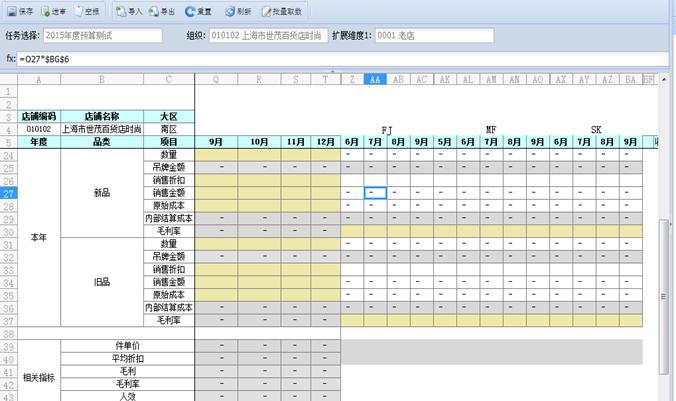Click the 新品 category cell
The width and height of the screenshot is (676, 401).
(102, 193)
